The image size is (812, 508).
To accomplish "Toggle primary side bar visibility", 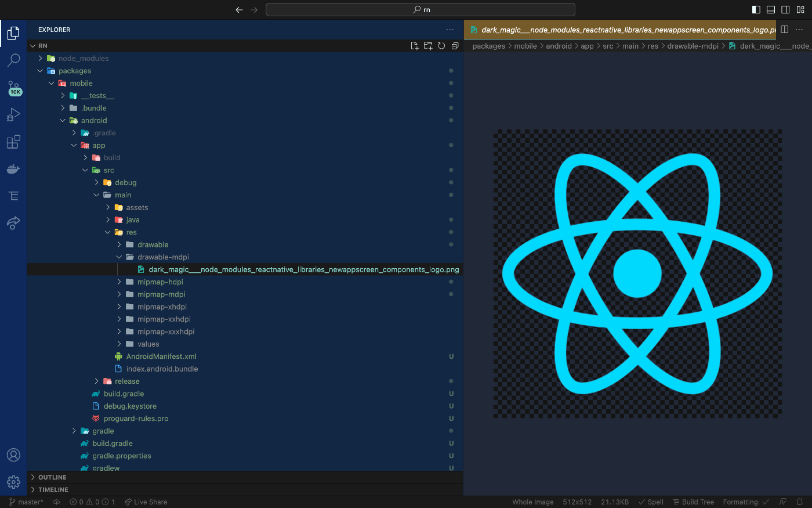I will [756, 10].
